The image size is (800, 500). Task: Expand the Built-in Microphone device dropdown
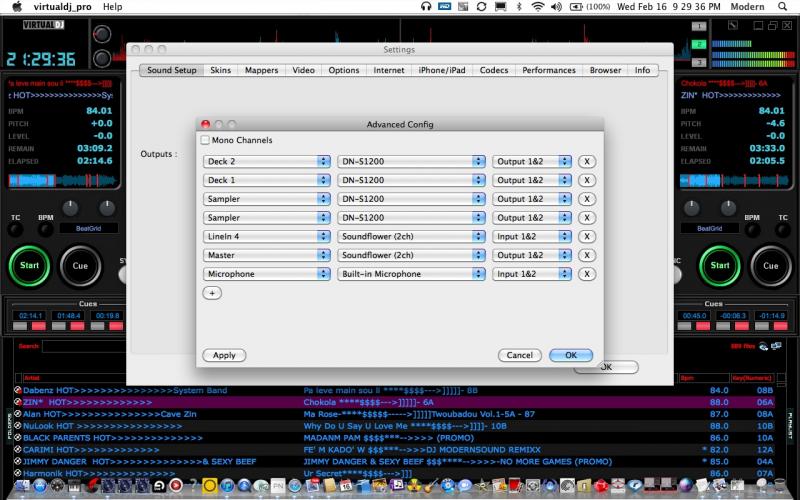(x=410, y=274)
